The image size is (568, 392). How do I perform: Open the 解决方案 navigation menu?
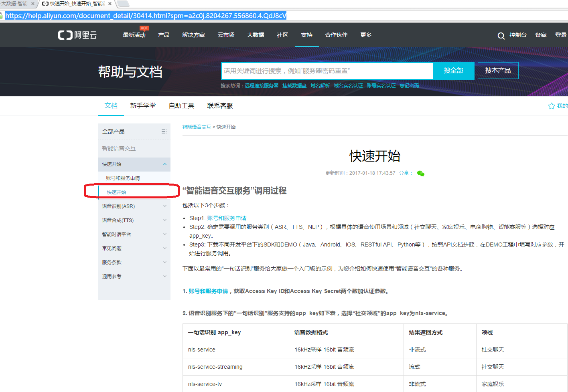(x=193, y=35)
